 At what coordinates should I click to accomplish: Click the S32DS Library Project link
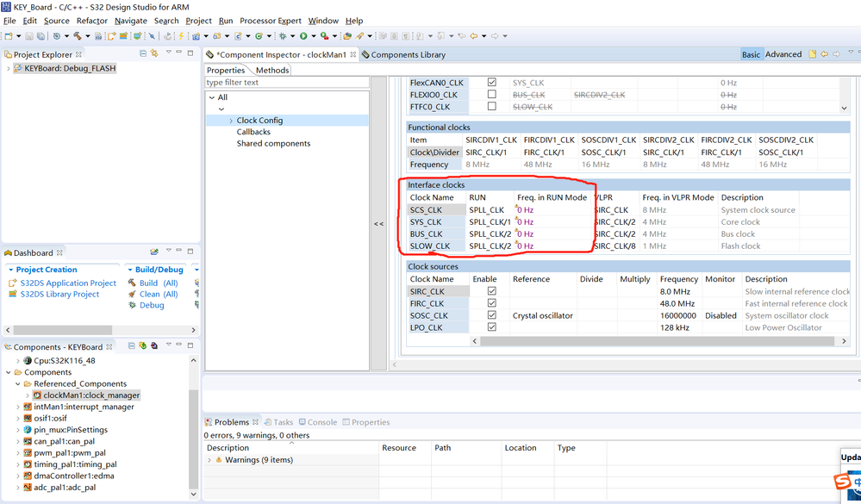pos(59,295)
